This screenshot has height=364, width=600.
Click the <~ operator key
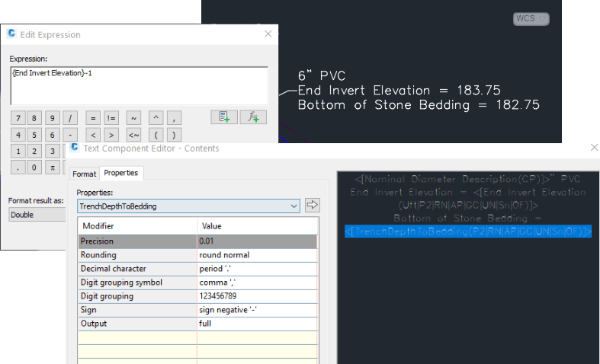coord(133,135)
